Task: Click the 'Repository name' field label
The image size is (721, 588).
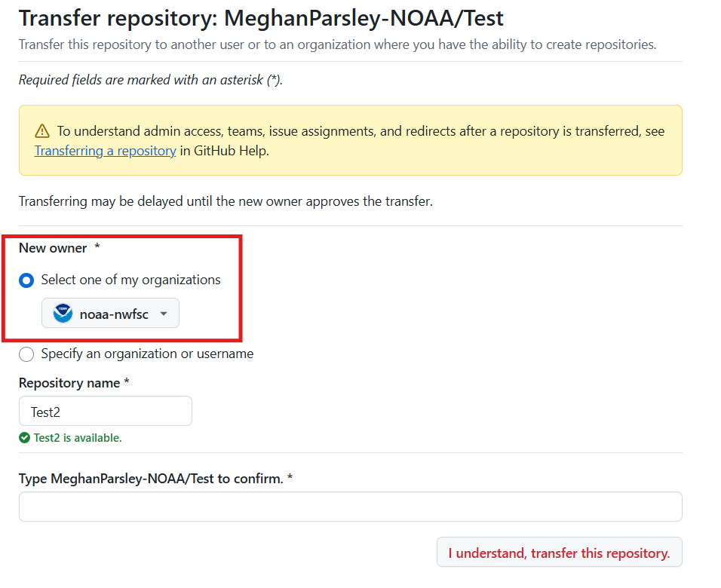Action: coord(69,383)
